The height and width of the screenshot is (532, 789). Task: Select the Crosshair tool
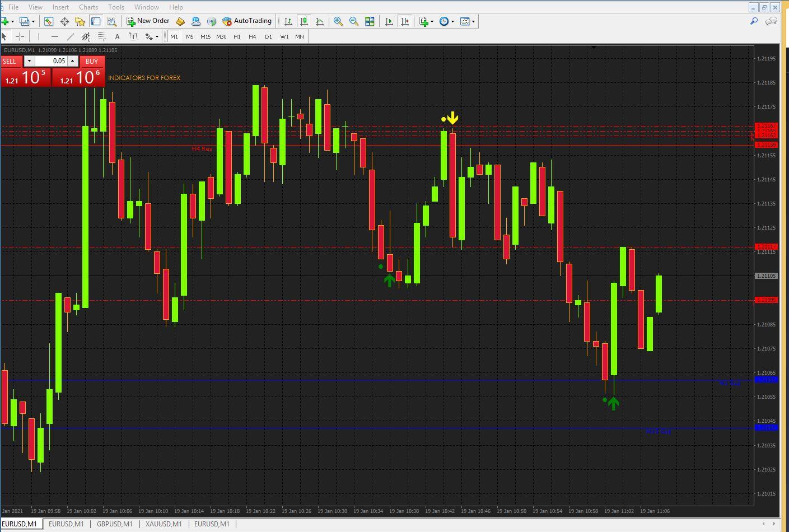pyautogui.click(x=20, y=36)
